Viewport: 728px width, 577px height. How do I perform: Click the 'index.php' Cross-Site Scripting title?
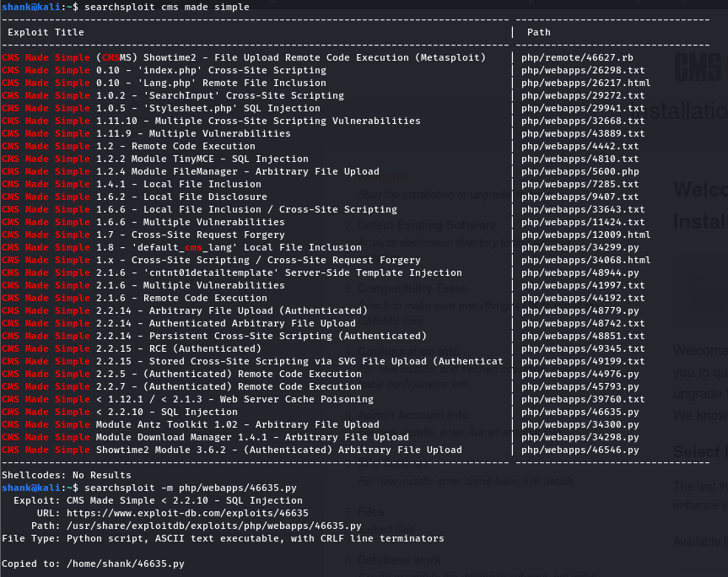(164, 70)
